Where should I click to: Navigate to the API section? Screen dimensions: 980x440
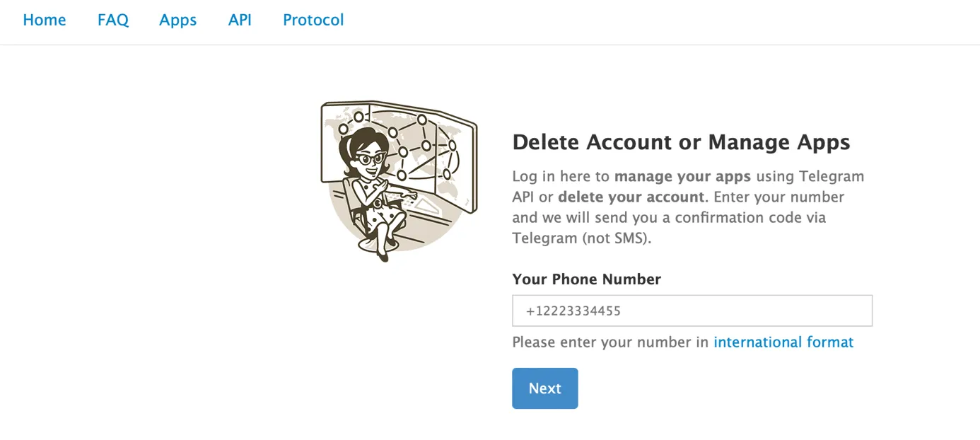[240, 20]
